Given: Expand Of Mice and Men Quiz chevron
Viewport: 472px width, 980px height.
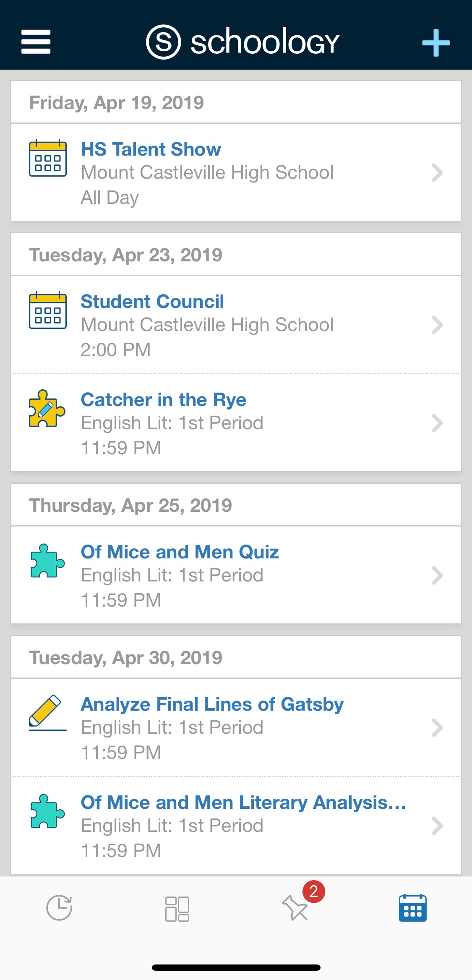Looking at the screenshot, I should 437,575.
